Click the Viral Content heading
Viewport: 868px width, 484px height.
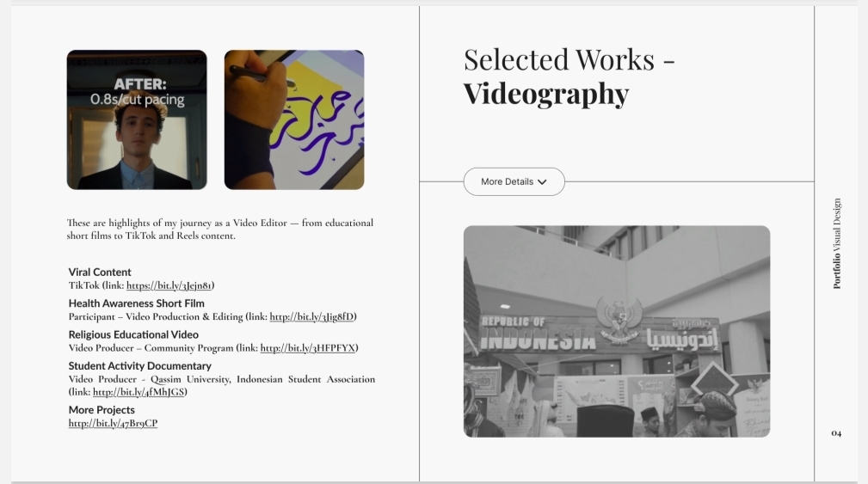pos(100,273)
